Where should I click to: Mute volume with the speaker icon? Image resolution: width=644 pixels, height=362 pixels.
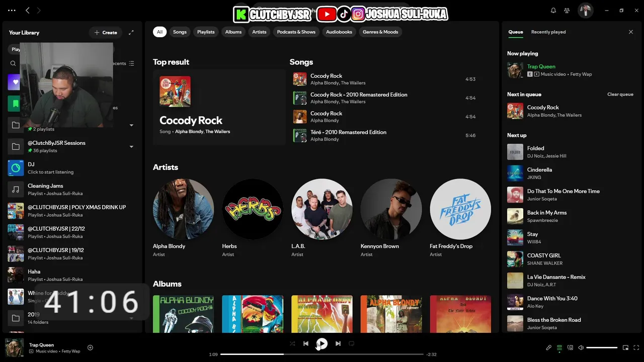(581, 347)
